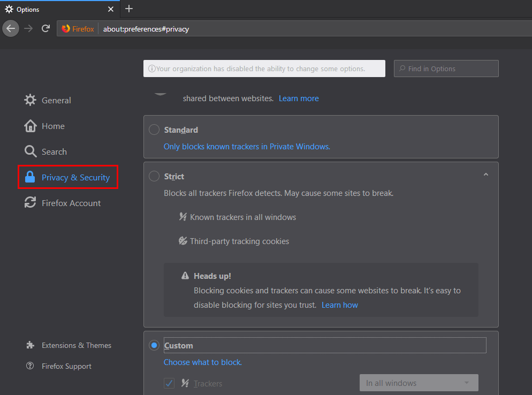
Task: Click 'Only blocks known trackers in Private Windows.' text
Action: [247, 147]
